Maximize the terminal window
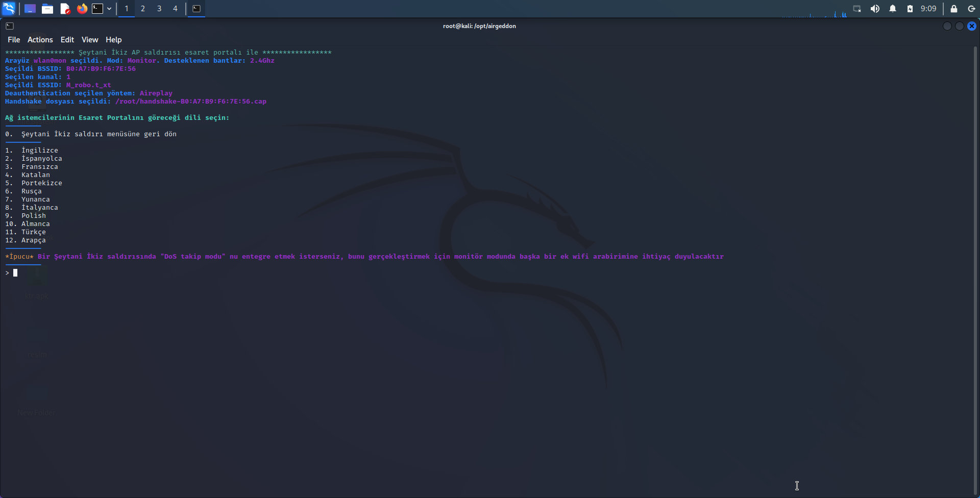Screen dimensions: 980x498 click(960, 26)
